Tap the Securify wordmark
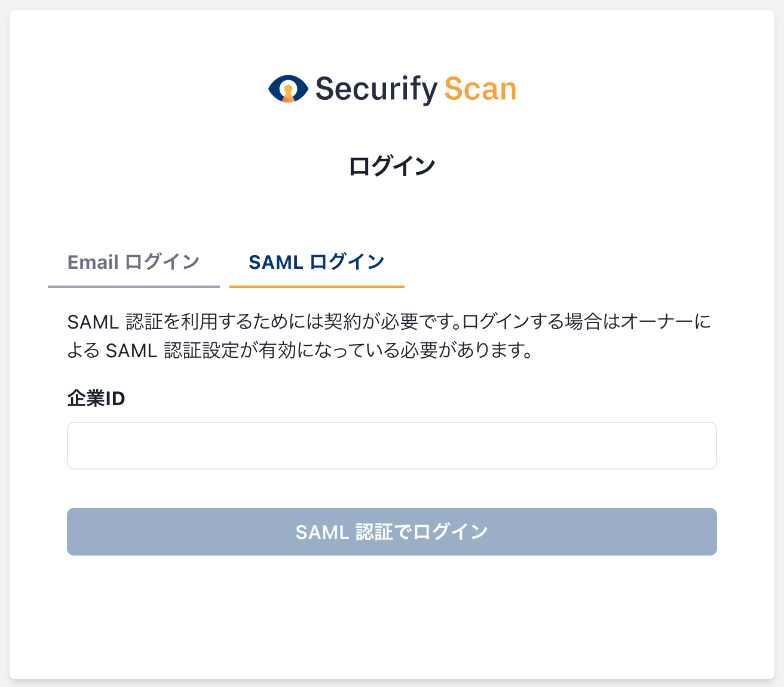This screenshot has height=687, width=784. 376,88
